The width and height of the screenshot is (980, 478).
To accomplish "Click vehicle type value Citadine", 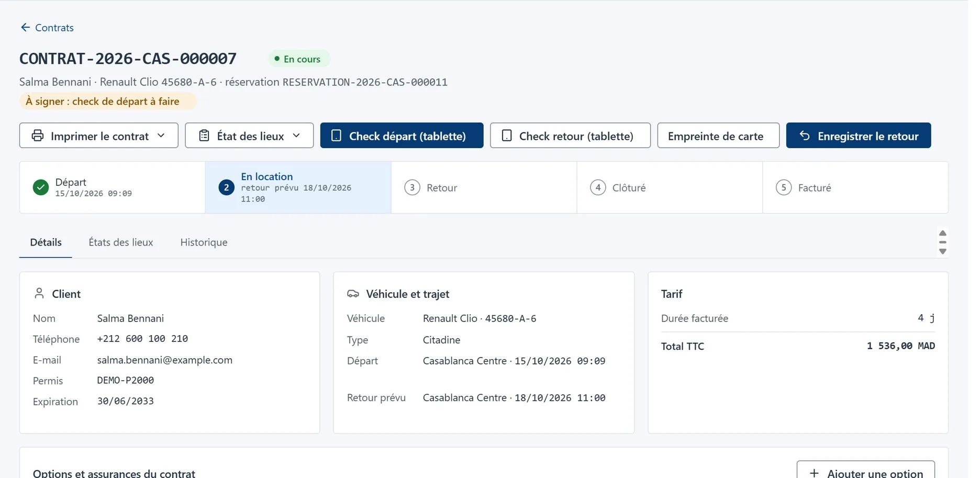I will (441, 340).
